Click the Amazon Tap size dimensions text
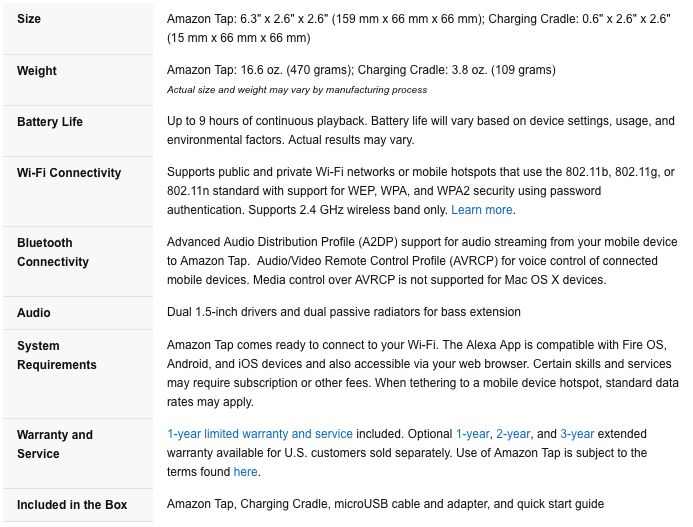Screen dimensions: 693x527 (x=325, y=19)
